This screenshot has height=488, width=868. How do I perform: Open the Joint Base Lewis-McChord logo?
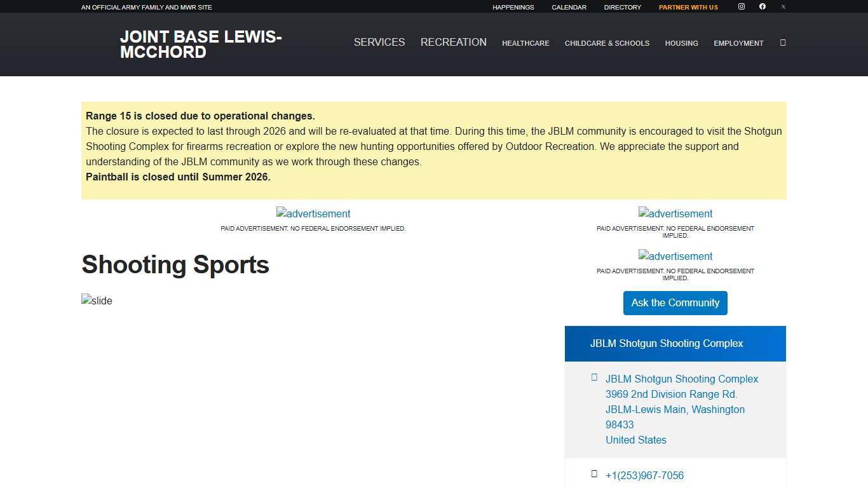[201, 44]
